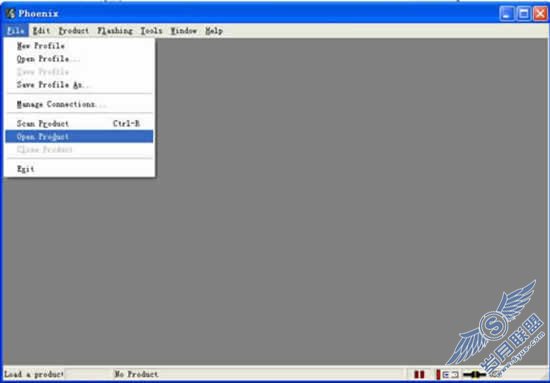Click the connection plug icon in status bar
The width and height of the screenshot is (550, 383).
click(x=474, y=375)
